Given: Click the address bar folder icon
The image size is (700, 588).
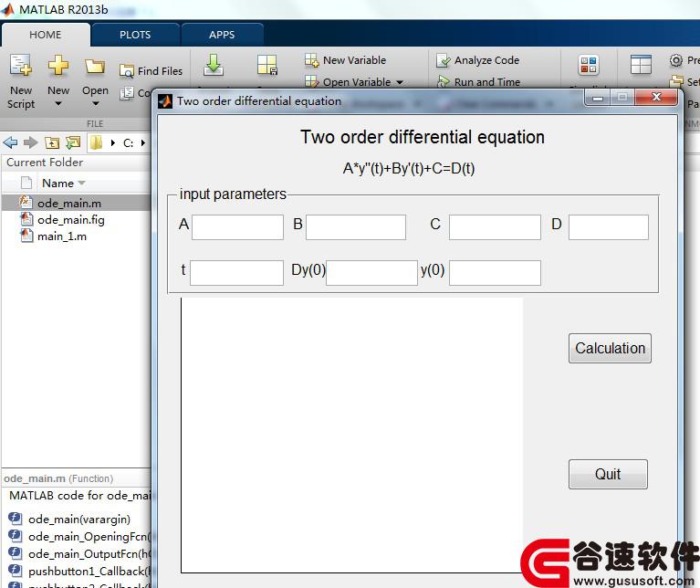Looking at the screenshot, I should tap(96, 142).
